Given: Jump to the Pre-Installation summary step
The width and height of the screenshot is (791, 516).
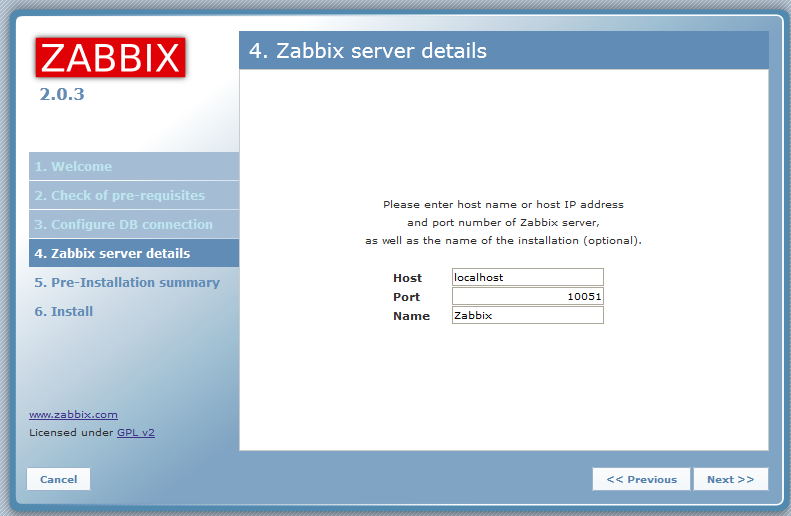Looking at the screenshot, I should [127, 283].
